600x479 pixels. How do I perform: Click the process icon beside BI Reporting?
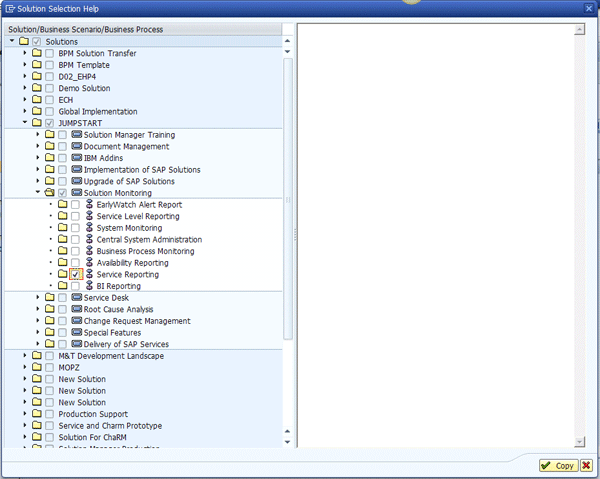point(89,285)
